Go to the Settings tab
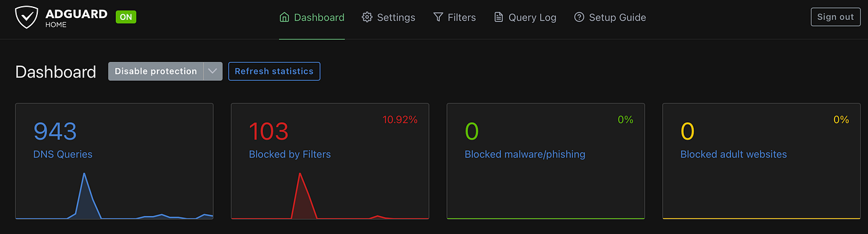This screenshot has width=868, height=234. tap(389, 17)
